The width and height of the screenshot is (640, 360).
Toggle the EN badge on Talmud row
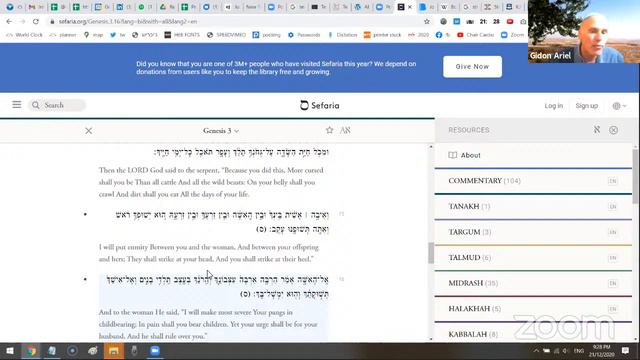click(x=612, y=258)
